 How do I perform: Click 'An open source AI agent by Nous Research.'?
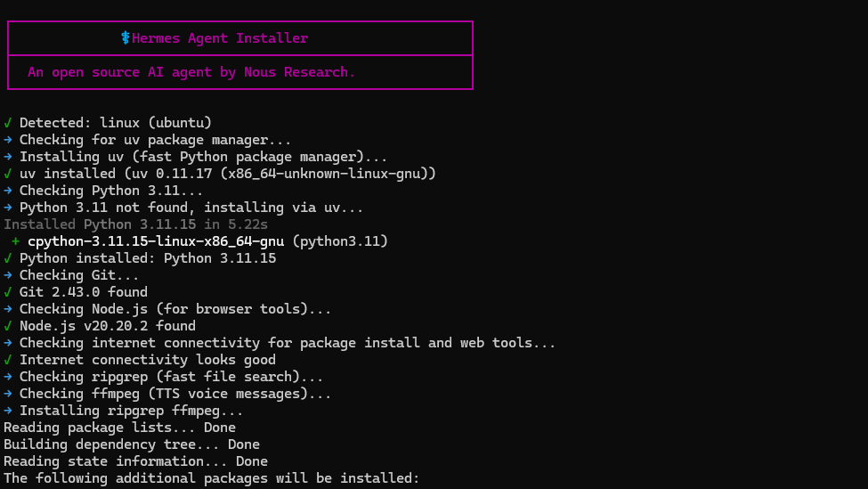pos(191,72)
